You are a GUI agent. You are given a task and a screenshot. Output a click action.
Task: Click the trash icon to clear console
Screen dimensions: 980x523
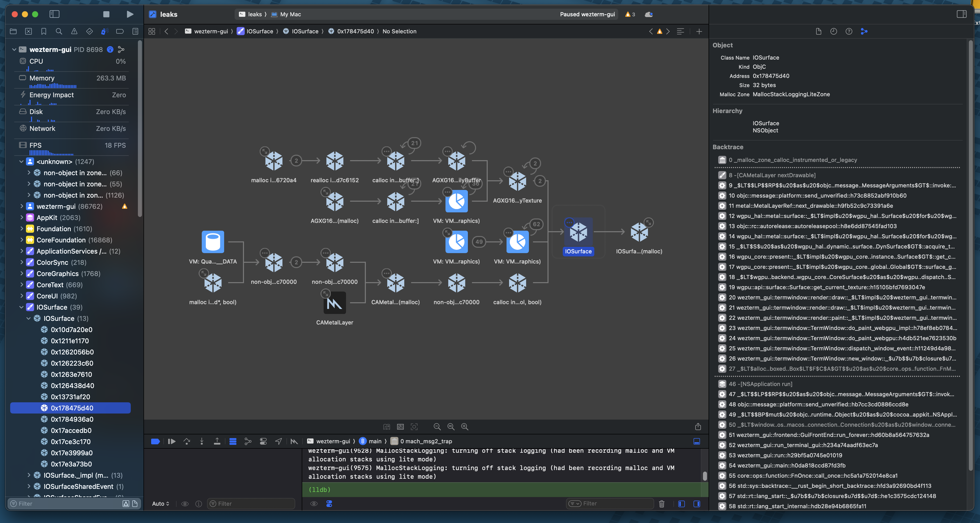(661, 504)
